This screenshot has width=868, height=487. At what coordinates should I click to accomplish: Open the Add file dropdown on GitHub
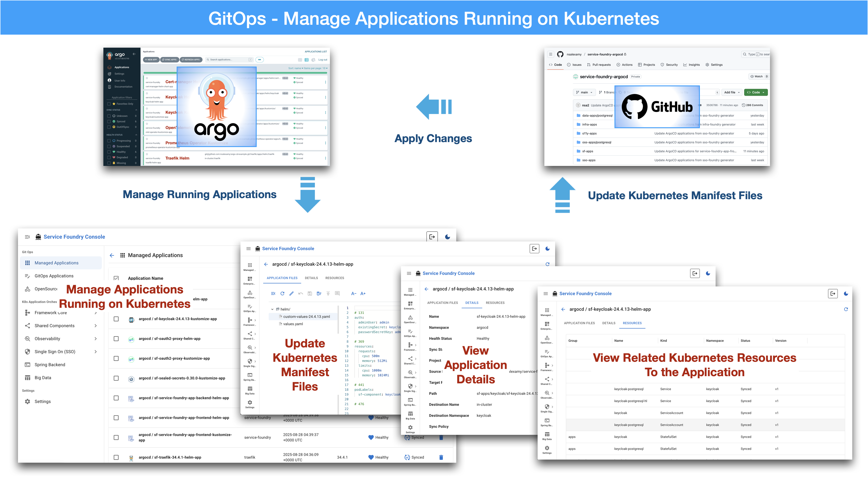[x=732, y=92]
